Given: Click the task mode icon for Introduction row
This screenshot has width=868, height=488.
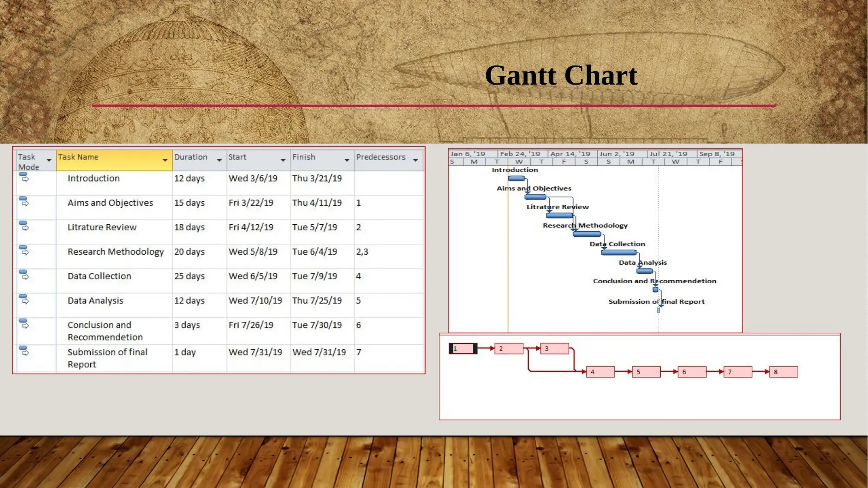Looking at the screenshot, I should click(24, 177).
